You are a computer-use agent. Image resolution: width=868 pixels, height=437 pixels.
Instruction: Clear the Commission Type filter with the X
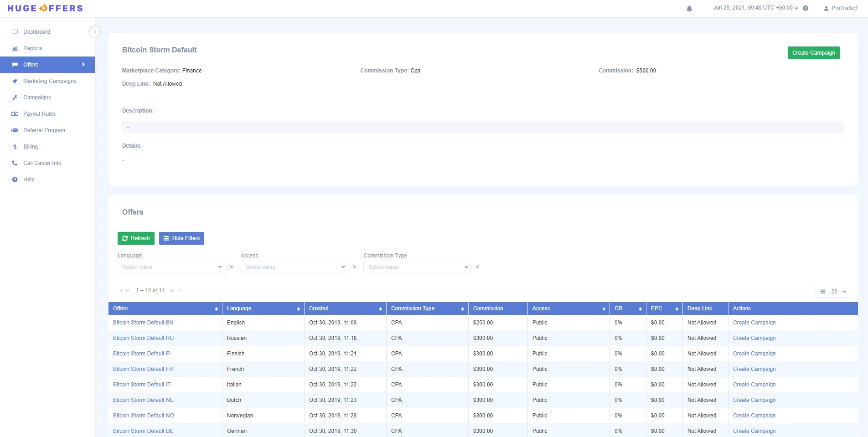click(478, 267)
